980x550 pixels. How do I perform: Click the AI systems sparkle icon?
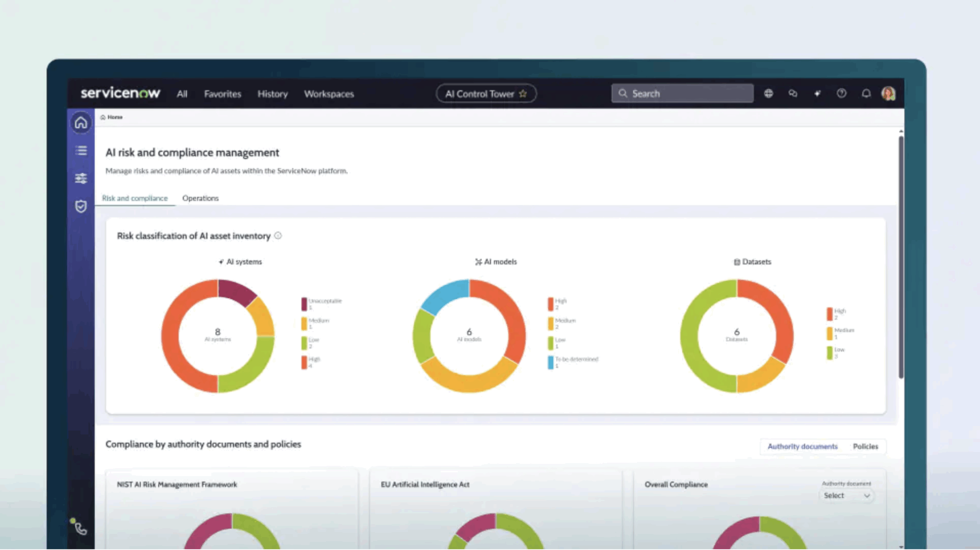pos(221,262)
